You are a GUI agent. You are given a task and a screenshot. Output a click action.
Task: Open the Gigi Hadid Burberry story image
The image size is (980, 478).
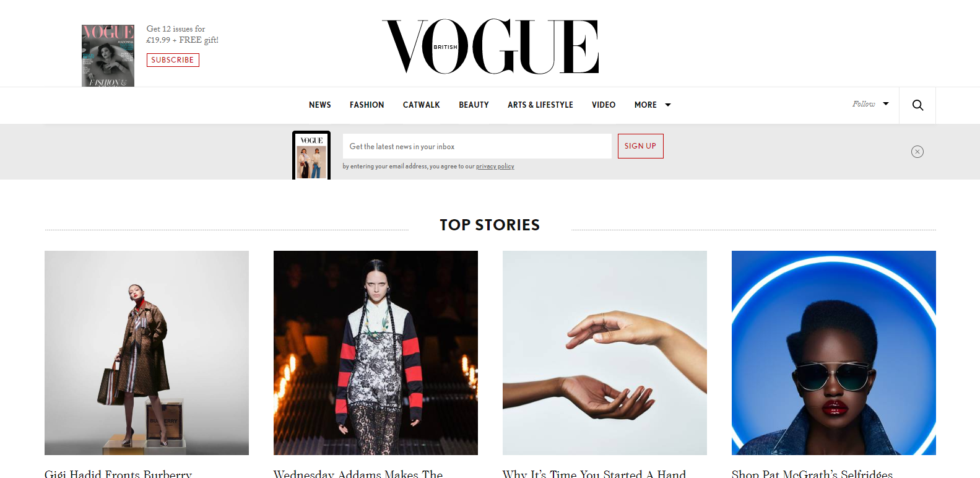click(147, 353)
